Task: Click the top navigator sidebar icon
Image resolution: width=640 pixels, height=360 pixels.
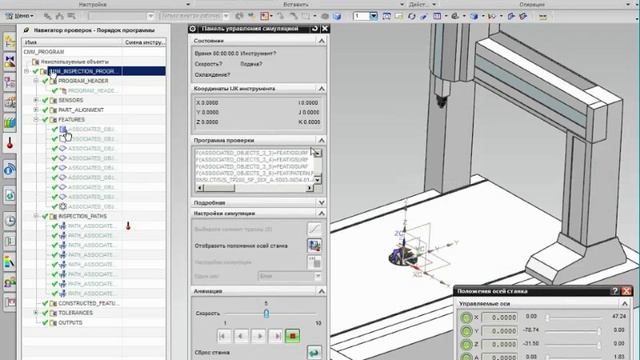Action: pos(10,42)
